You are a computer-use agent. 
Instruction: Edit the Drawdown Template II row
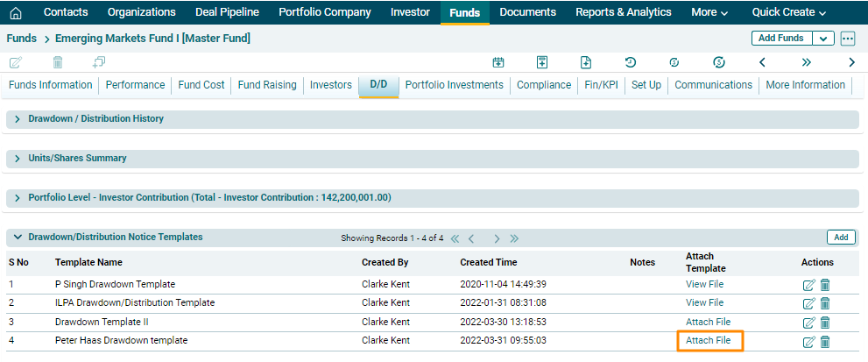point(808,323)
